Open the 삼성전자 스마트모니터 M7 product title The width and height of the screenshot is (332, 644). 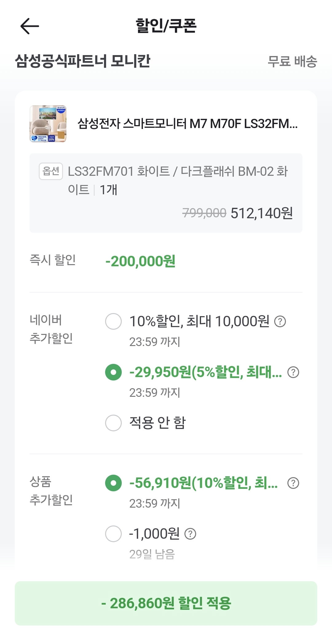(188, 124)
